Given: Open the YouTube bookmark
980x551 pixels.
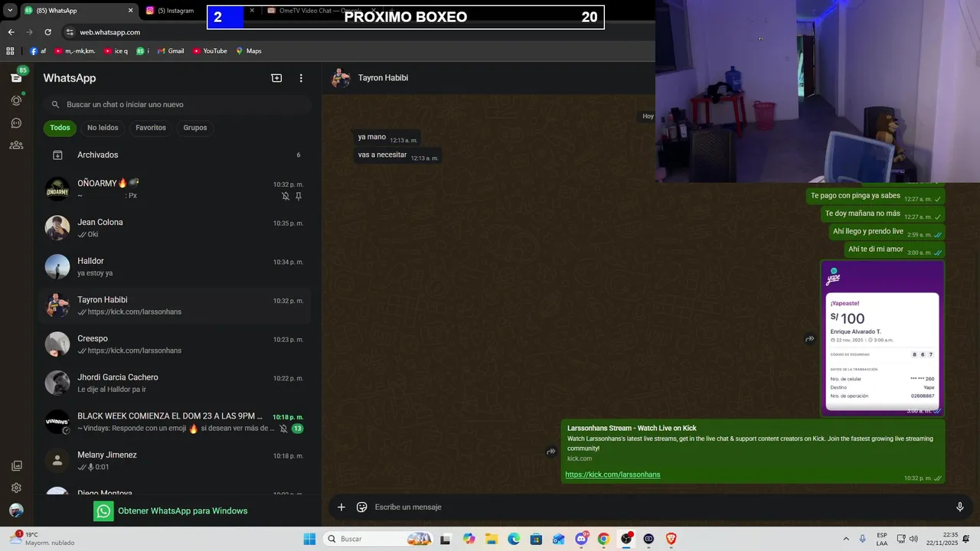Looking at the screenshot, I should point(210,51).
